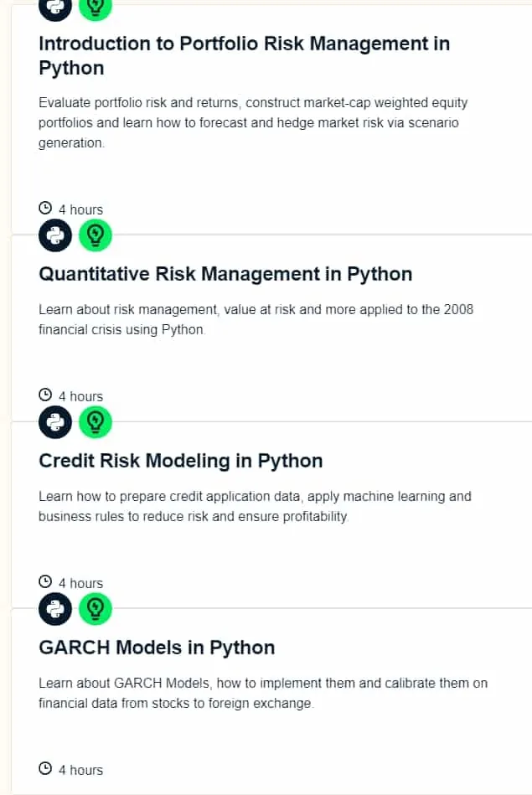Open Credit Risk Modeling in Python course

click(x=181, y=461)
